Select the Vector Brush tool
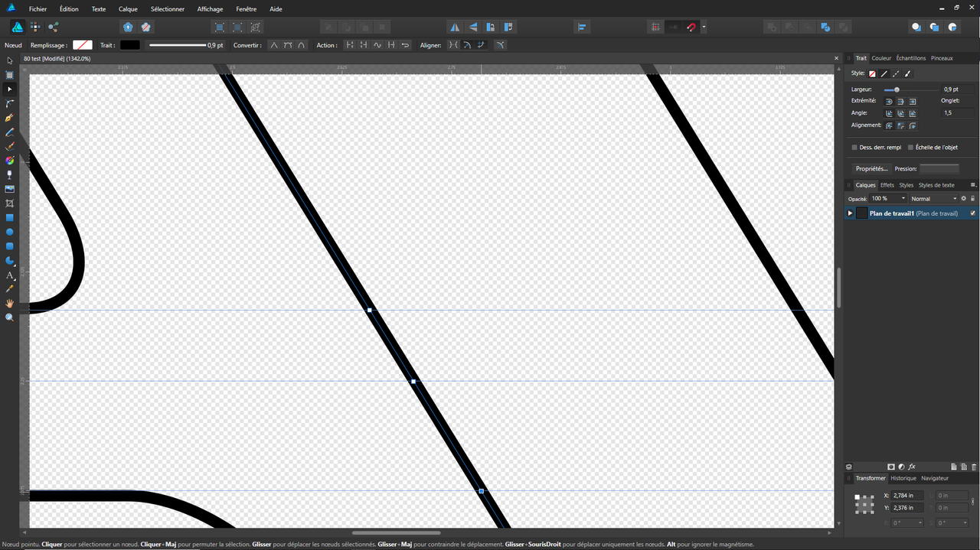Image resolution: width=980 pixels, height=550 pixels. 10,146
